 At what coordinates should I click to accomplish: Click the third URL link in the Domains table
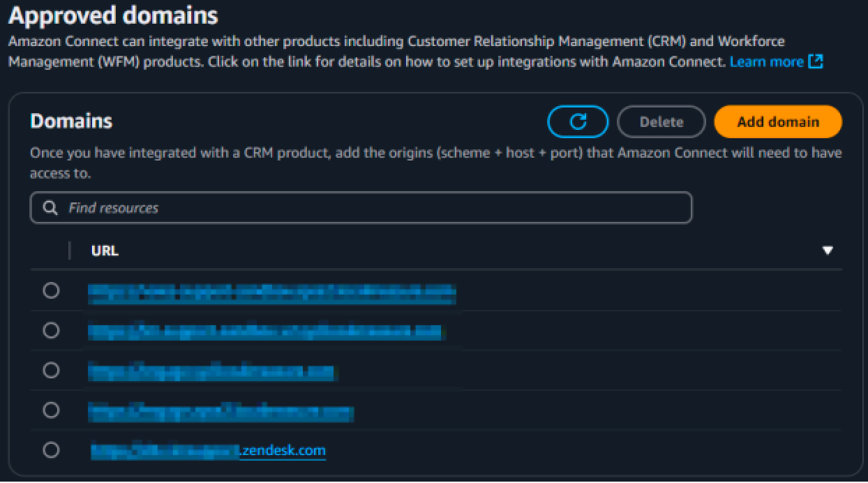point(211,372)
